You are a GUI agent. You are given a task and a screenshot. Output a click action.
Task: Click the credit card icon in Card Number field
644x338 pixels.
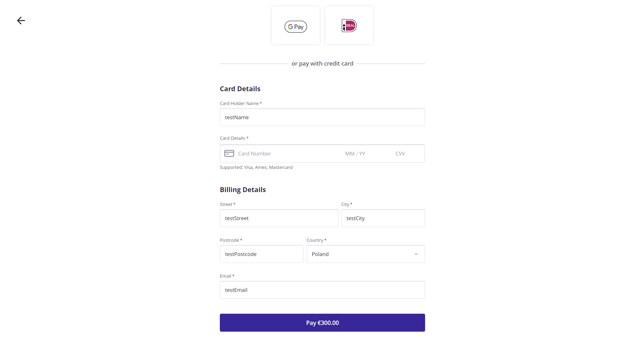click(229, 153)
